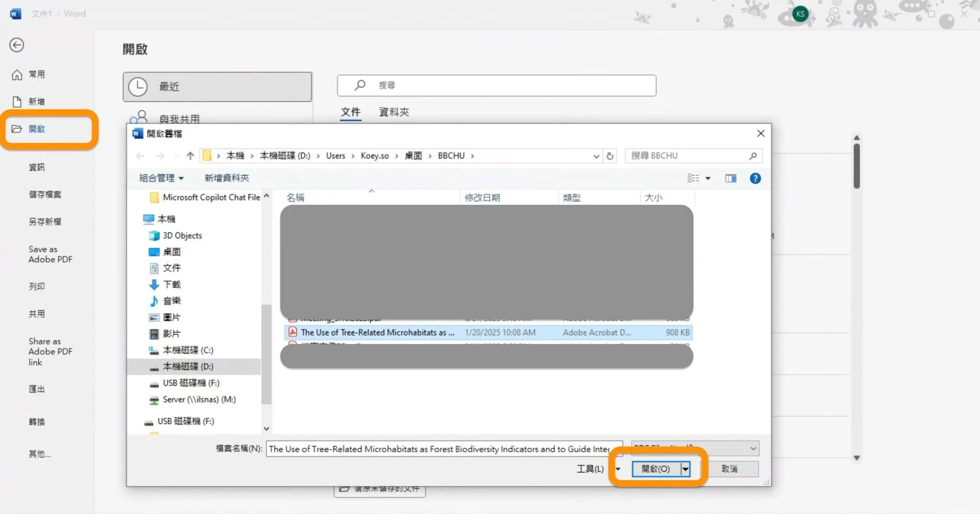Open the split arrow beside 開啟(O)

tap(686, 469)
